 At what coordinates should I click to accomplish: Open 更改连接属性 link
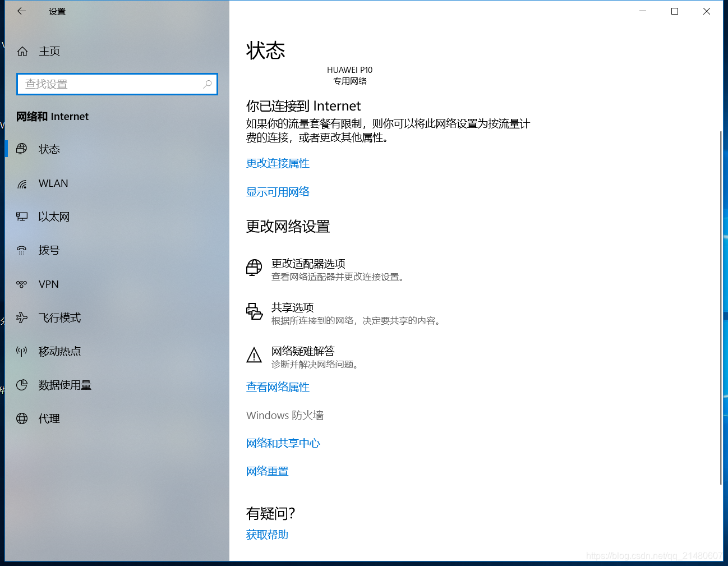tap(278, 163)
